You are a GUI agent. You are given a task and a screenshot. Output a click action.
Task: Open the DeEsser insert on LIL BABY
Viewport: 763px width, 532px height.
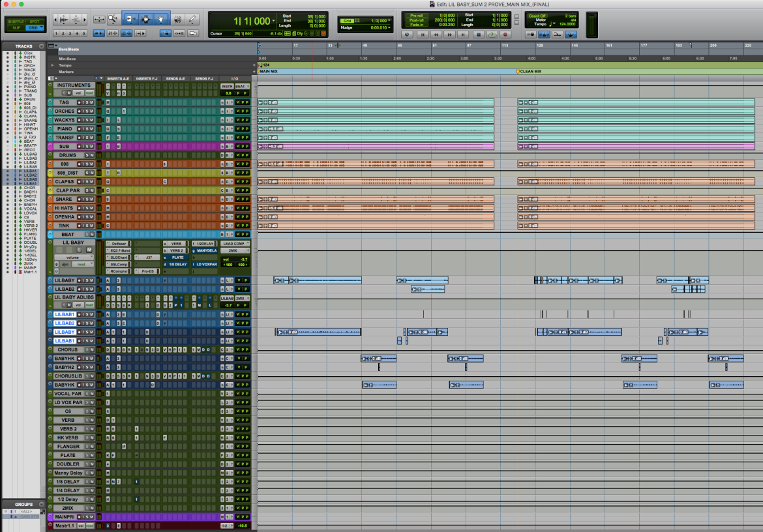pyautogui.click(x=119, y=244)
